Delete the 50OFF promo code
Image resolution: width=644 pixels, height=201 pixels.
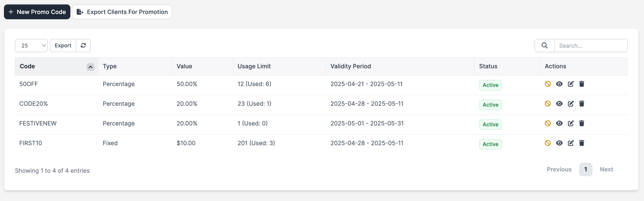pyautogui.click(x=582, y=84)
